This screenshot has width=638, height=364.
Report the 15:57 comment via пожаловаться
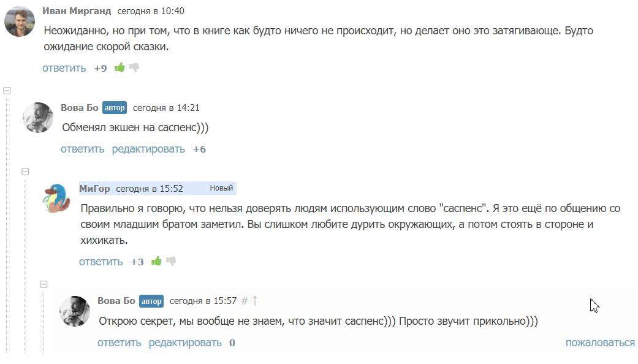(599, 343)
